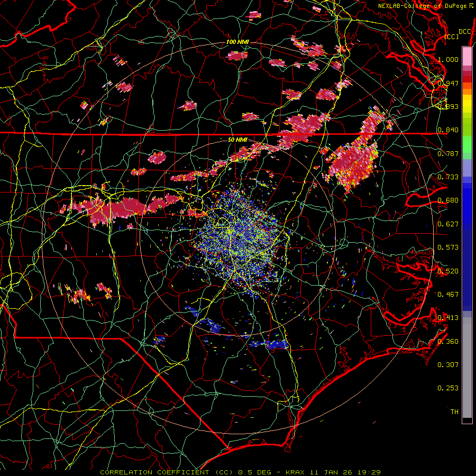Pick the periwinkle light-blue color bar segment
The height and width of the screenshot is (476, 476).
[467, 168]
